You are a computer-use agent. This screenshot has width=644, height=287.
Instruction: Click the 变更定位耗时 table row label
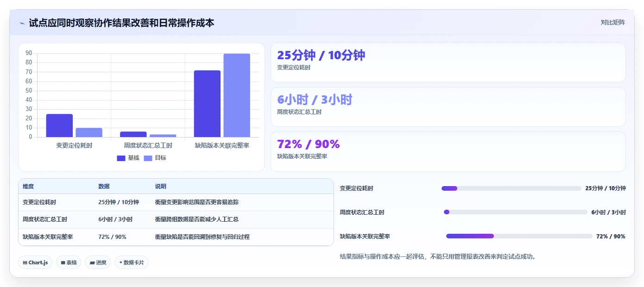39,202
